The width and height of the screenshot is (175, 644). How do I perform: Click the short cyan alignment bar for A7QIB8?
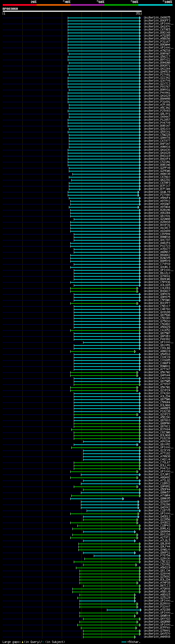(124, 610)
